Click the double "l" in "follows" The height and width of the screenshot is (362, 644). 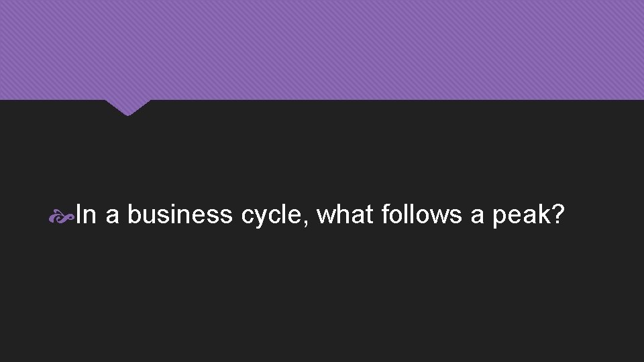pyautogui.click(x=411, y=215)
